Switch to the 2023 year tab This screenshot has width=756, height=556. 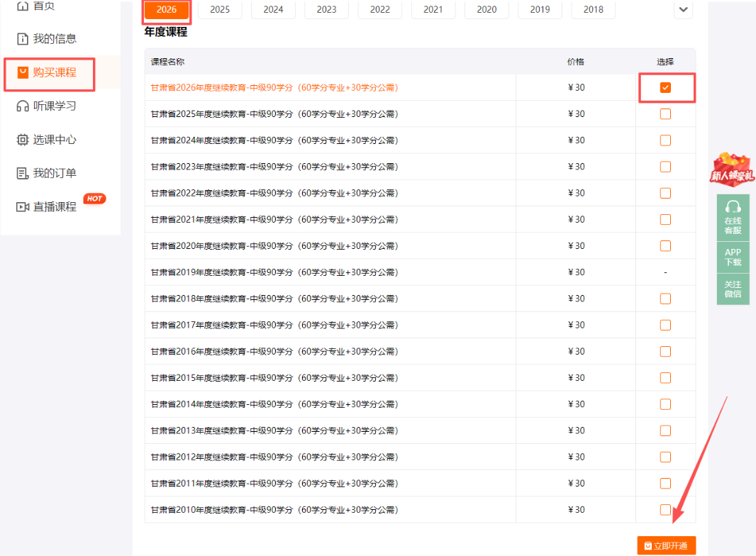click(326, 10)
